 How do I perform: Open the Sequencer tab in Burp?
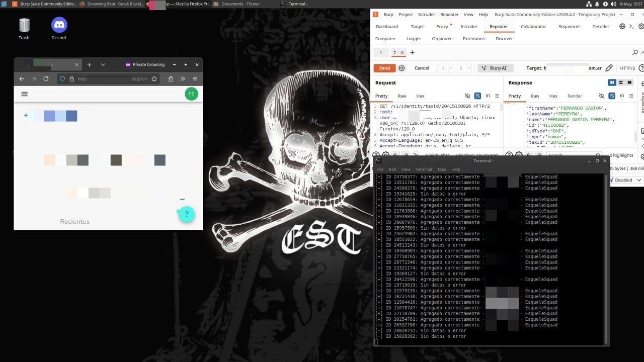[569, 27]
